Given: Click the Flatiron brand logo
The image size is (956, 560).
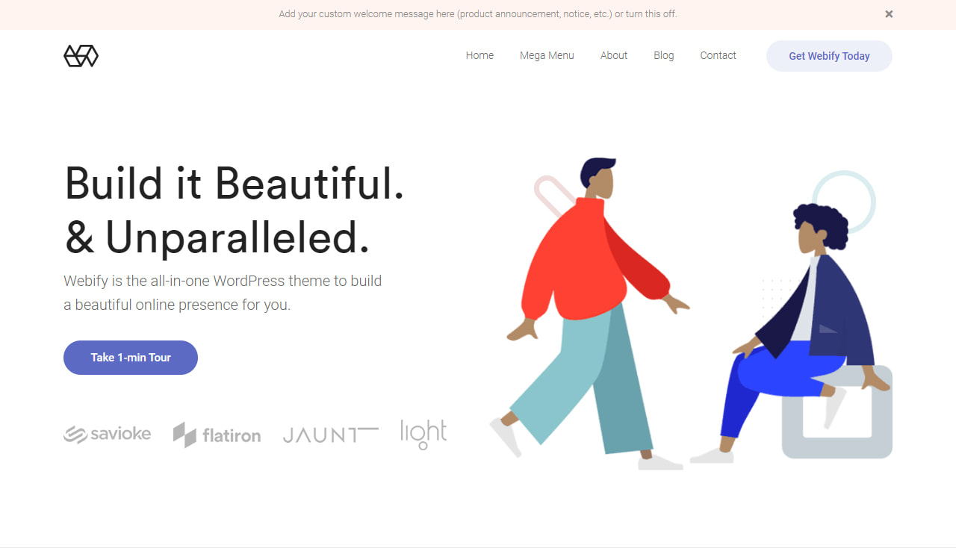Looking at the screenshot, I should tap(217, 435).
